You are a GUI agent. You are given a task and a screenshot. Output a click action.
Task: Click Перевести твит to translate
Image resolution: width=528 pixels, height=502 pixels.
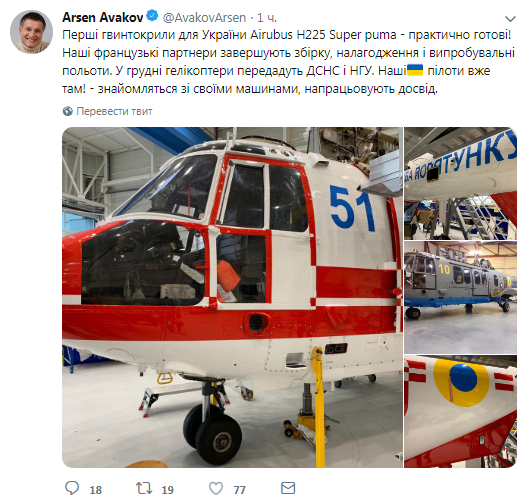(x=114, y=111)
